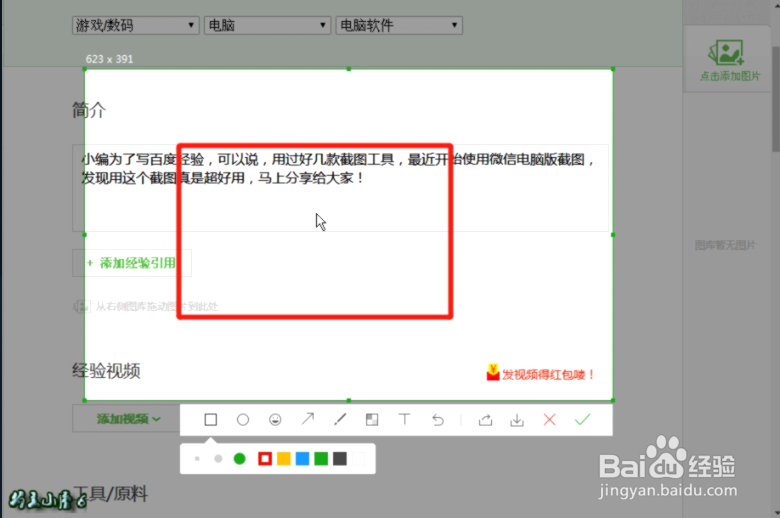Screen dimensions: 780x518
Task: Click the 经验视频 section heading
Action: pos(106,371)
